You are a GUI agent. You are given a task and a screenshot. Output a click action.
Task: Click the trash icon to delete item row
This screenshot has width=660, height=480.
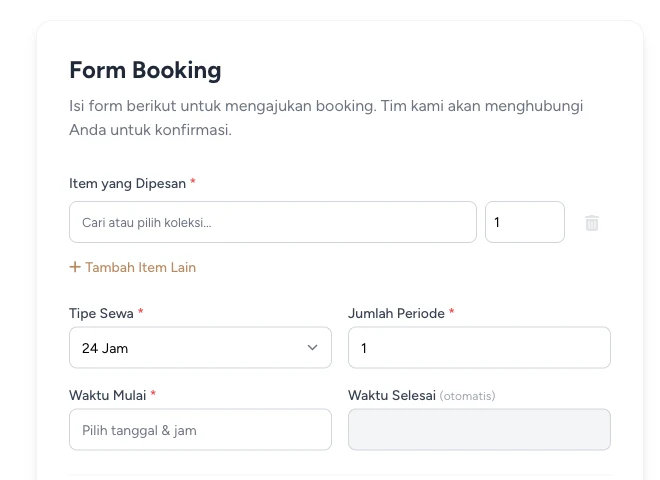592,223
